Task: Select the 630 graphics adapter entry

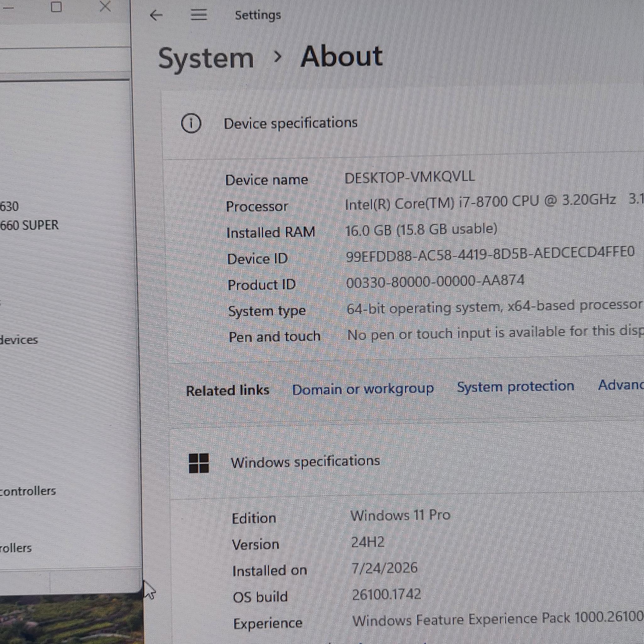Action: (x=9, y=207)
